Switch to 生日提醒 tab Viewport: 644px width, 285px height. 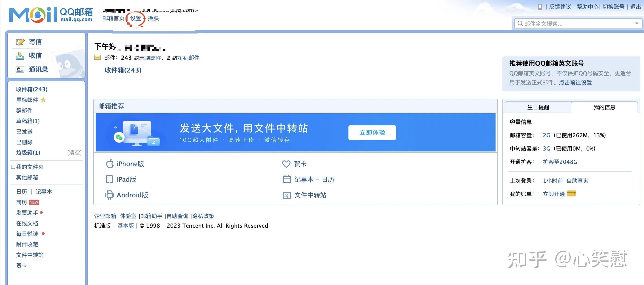click(x=538, y=107)
